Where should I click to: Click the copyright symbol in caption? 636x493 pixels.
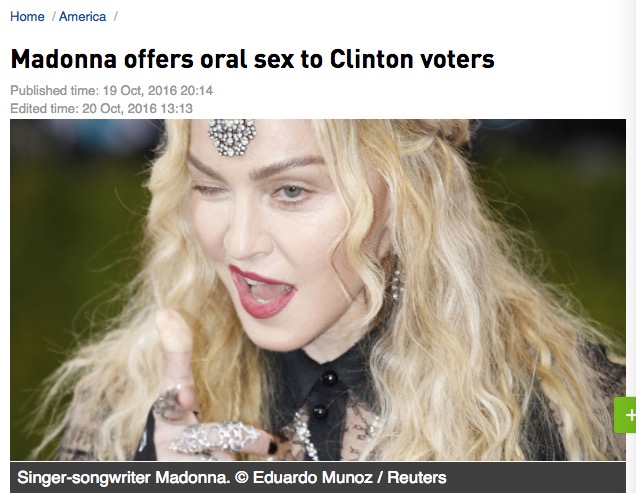(241, 478)
